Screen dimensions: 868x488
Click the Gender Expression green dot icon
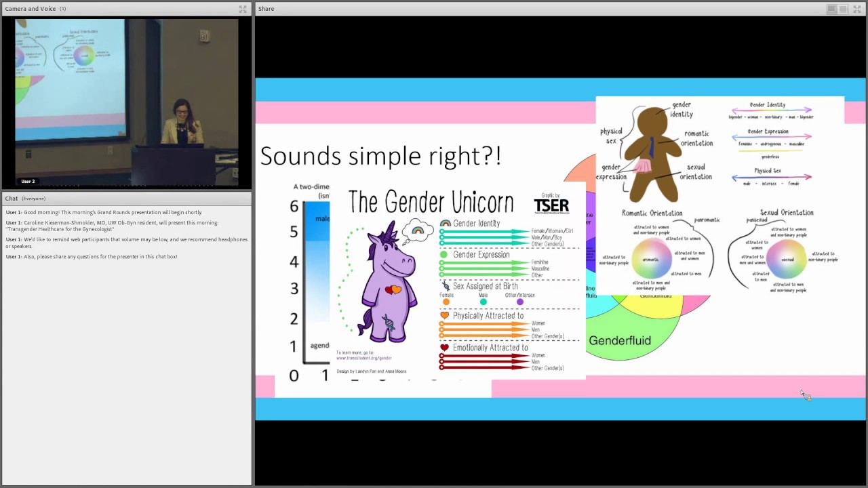pos(444,255)
